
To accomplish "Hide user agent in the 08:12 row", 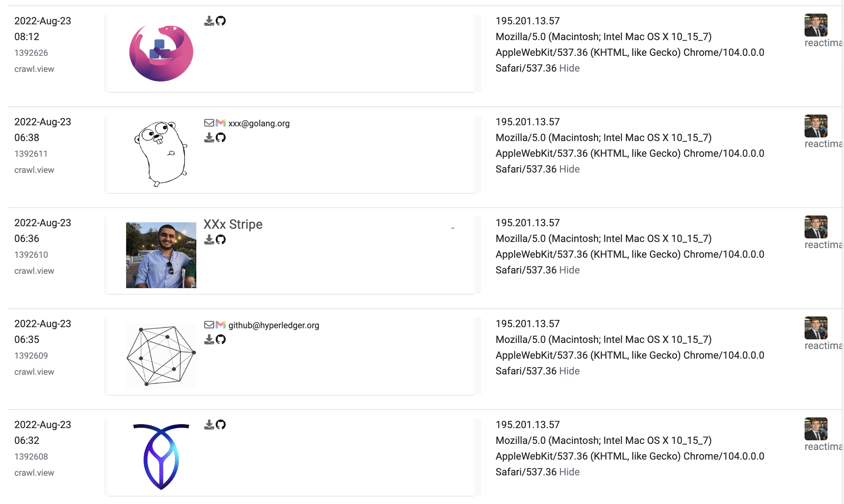I will coord(569,68).
